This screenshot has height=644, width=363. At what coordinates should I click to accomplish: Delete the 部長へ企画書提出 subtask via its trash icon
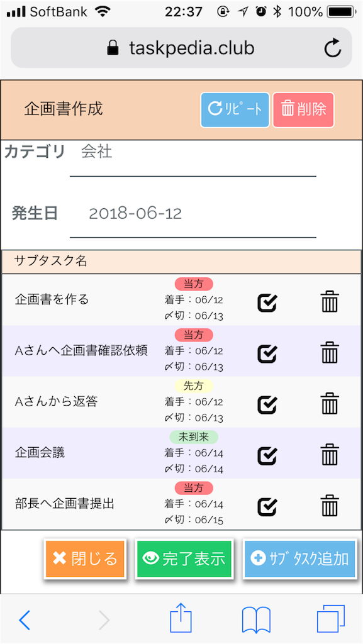tap(330, 505)
